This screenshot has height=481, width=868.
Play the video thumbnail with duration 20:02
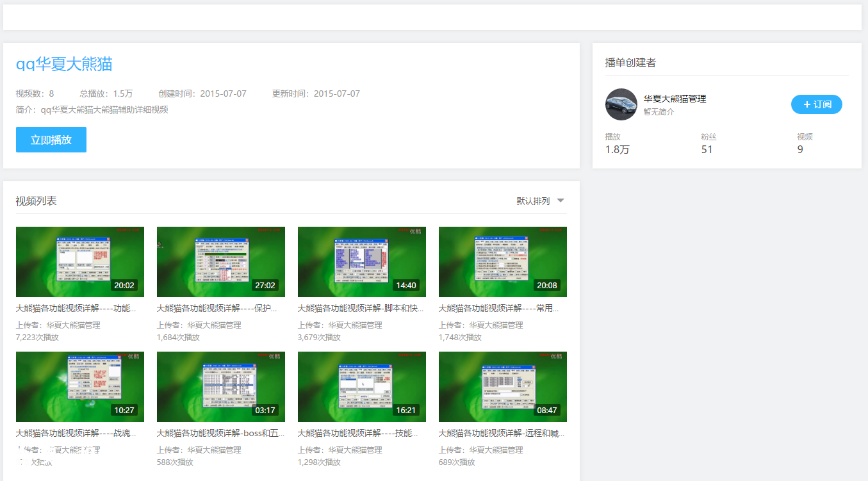point(80,261)
